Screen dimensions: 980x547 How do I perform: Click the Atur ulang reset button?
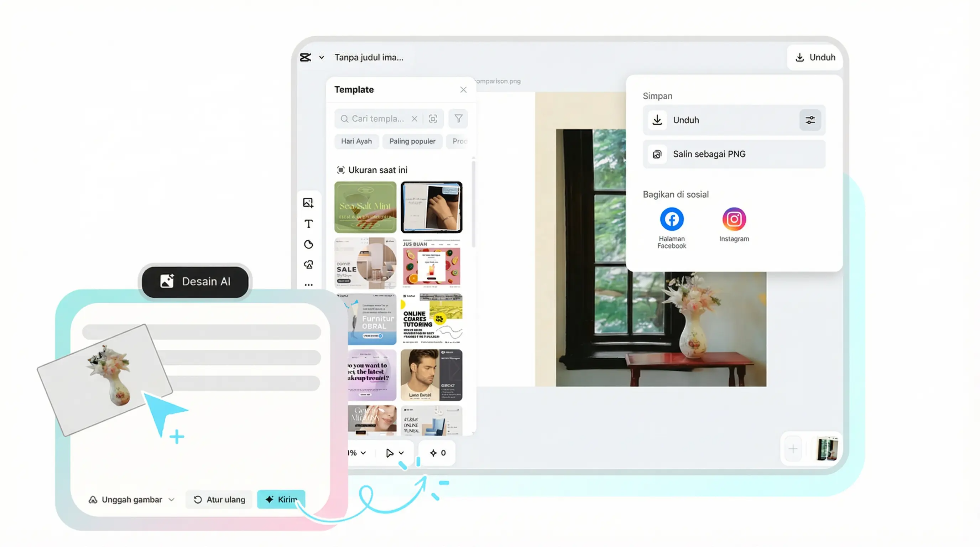[x=219, y=499]
